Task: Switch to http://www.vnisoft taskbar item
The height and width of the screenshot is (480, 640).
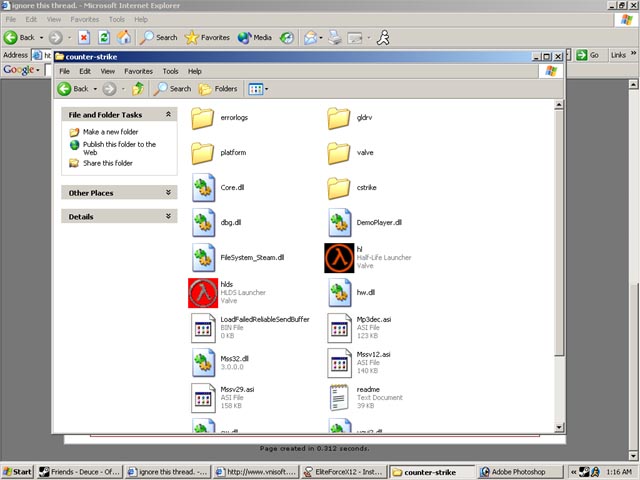Action: pyautogui.click(x=256, y=472)
